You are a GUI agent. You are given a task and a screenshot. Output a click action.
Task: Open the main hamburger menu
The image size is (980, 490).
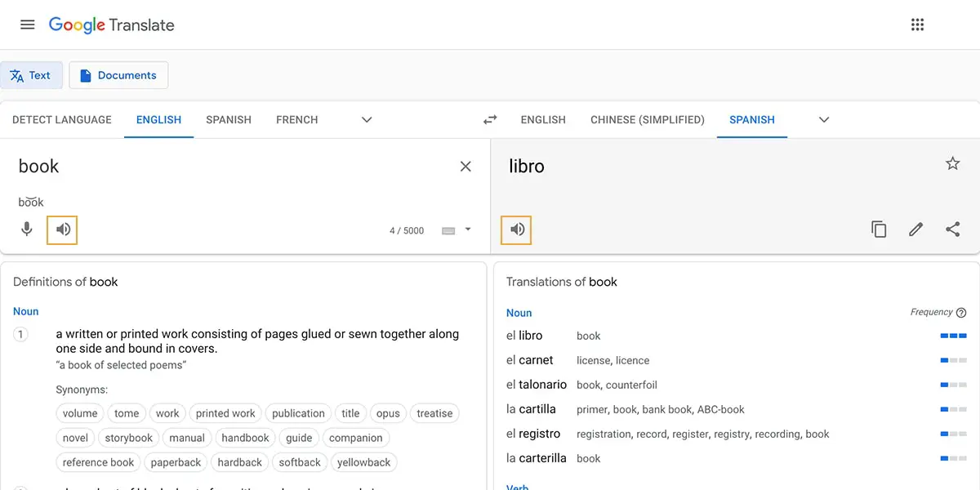27,24
